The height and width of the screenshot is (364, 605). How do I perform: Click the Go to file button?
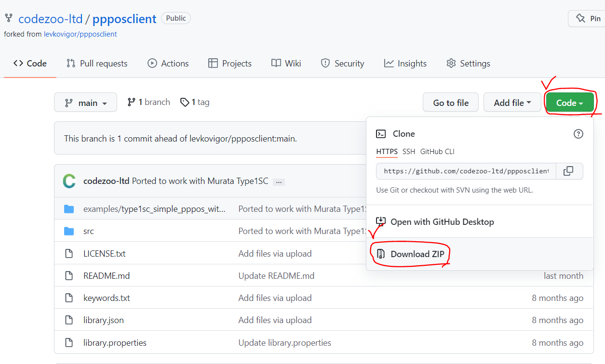451,103
